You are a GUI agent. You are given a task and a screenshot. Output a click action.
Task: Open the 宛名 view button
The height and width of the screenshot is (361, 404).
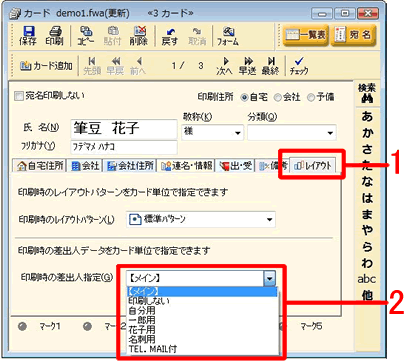pos(353,35)
